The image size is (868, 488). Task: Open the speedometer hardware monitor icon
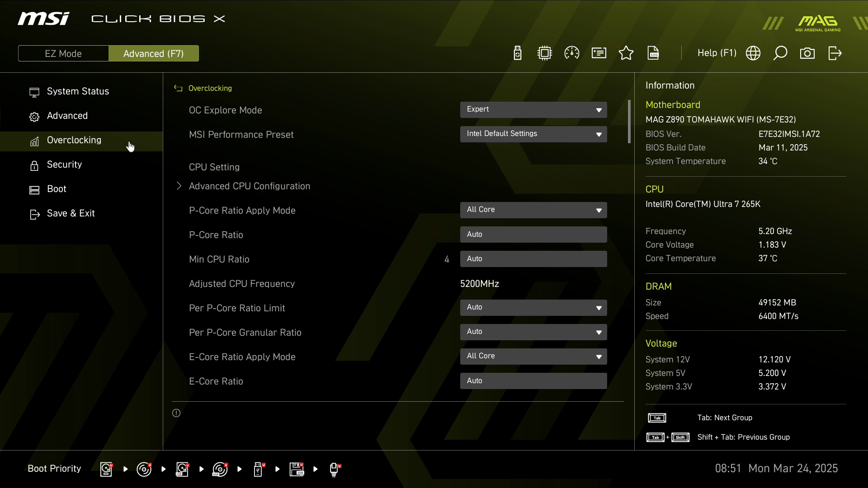tap(571, 53)
